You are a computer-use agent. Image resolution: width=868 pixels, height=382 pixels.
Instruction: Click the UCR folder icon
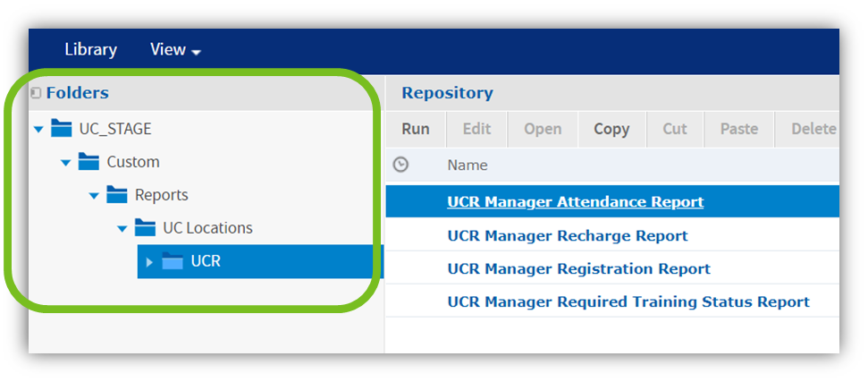pos(173,262)
